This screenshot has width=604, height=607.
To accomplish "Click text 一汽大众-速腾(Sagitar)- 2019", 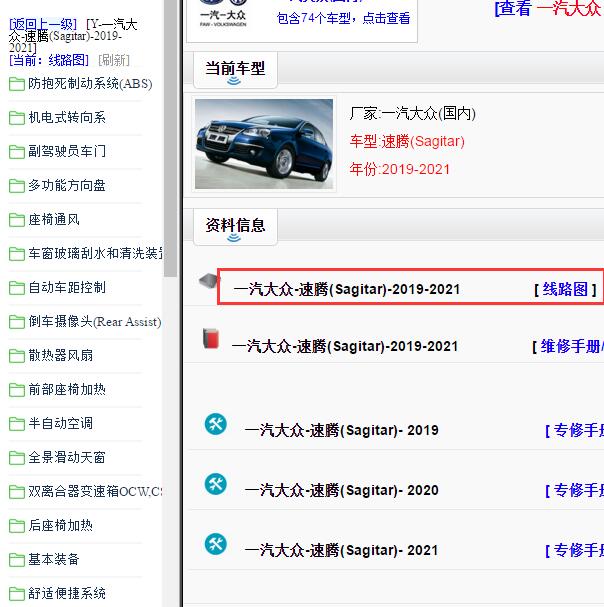I will click(341, 430).
